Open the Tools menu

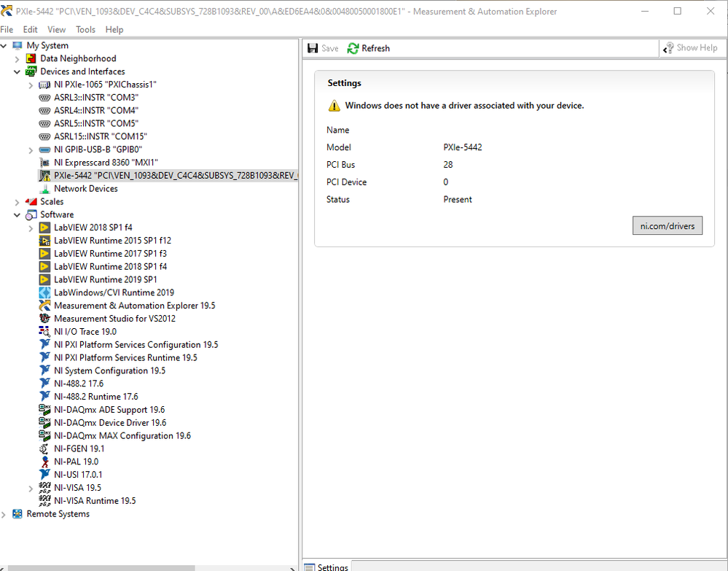pos(85,30)
